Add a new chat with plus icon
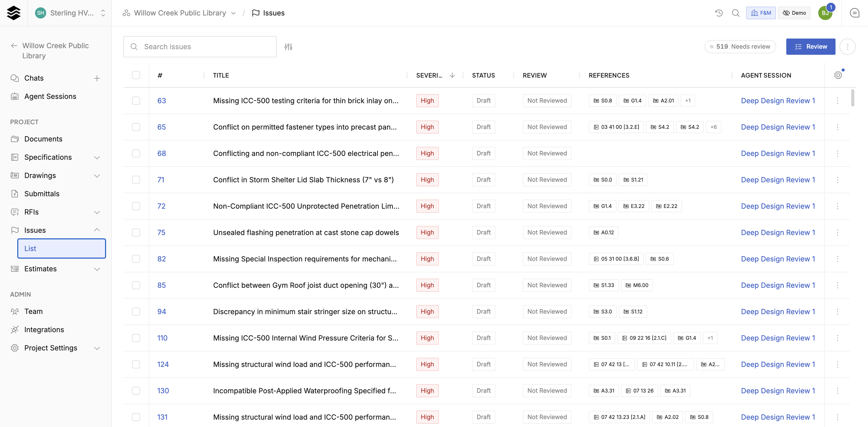 point(97,78)
